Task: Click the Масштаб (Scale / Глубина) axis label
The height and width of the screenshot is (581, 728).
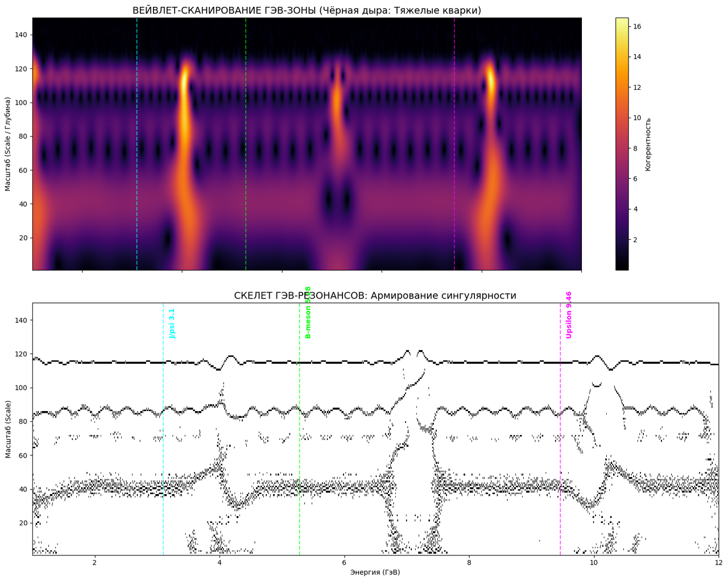Action: 8,144
